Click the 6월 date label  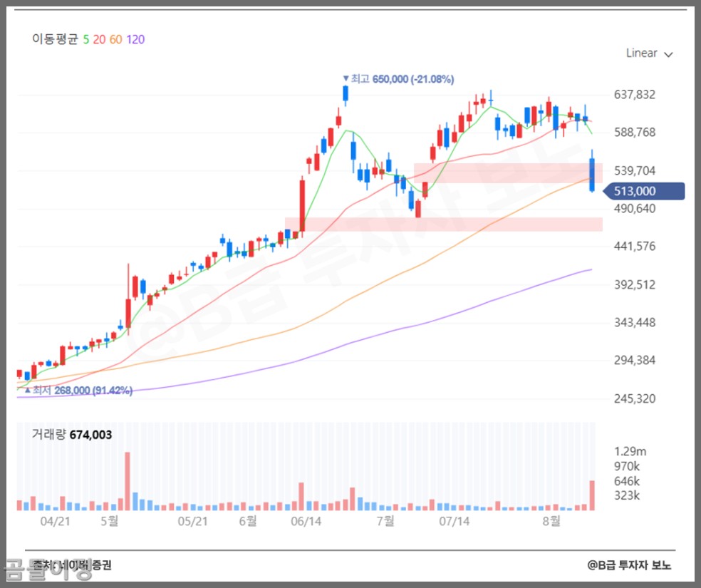248,521
